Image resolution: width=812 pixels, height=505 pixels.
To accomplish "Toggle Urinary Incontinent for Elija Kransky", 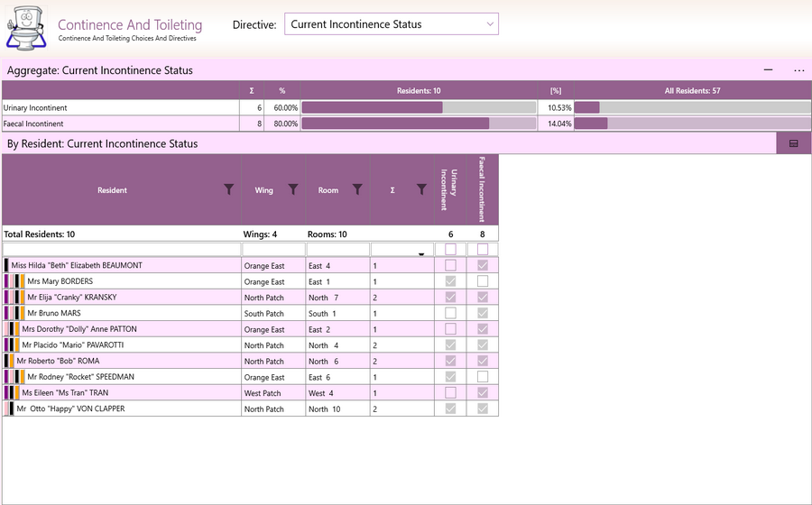I will click(x=450, y=297).
